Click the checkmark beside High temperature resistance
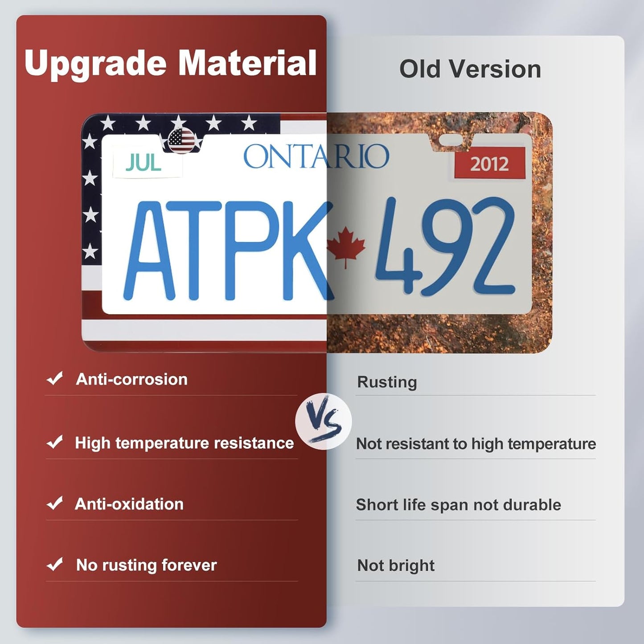 pyautogui.click(x=55, y=443)
